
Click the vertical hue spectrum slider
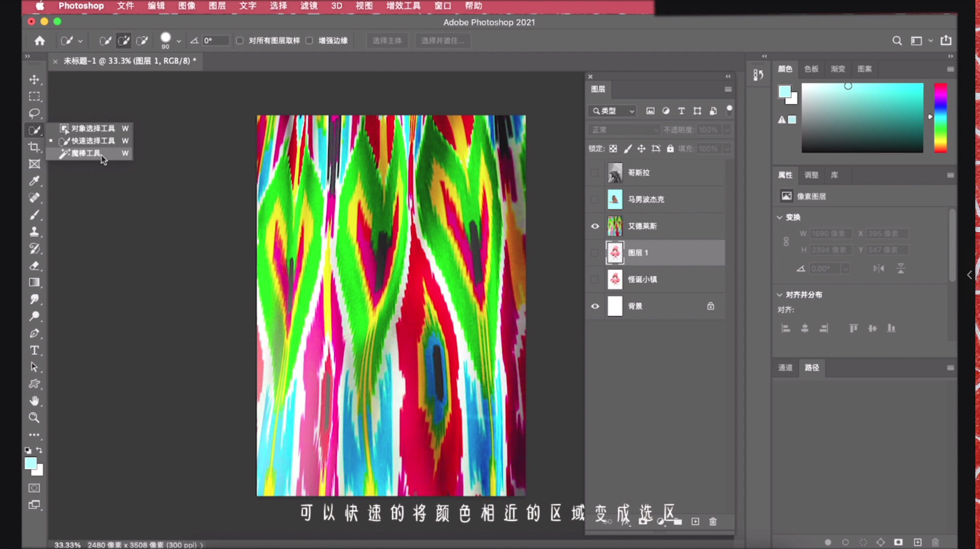click(x=940, y=117)
